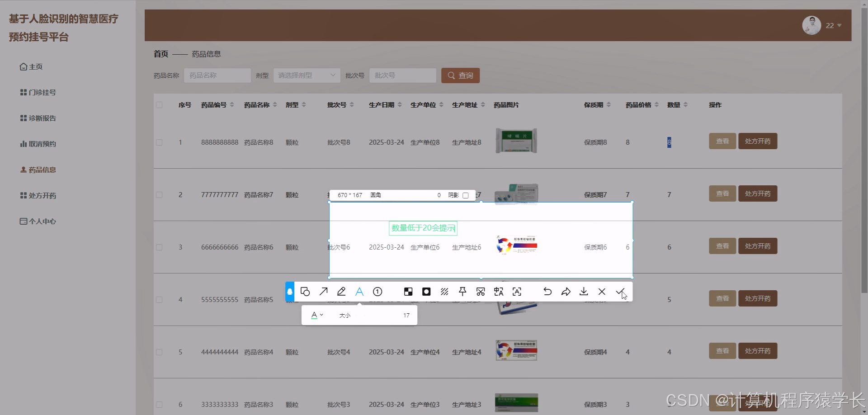Open the text color dropdown arrow
Viewport: 868px width, 415px height.
(321, 315)
